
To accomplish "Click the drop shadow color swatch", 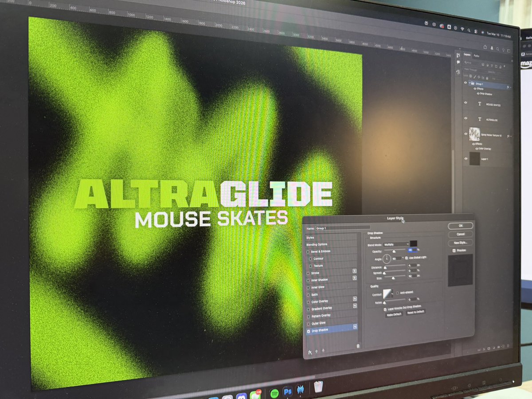I will pyautogui.click(x=414, y=243).
